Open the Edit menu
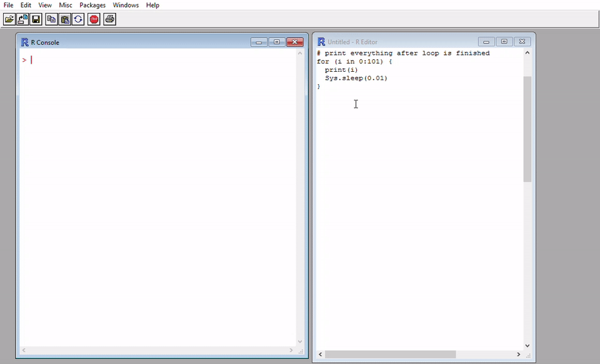The height and width of the screenshot is (364, 600). (x=26, y=5)
